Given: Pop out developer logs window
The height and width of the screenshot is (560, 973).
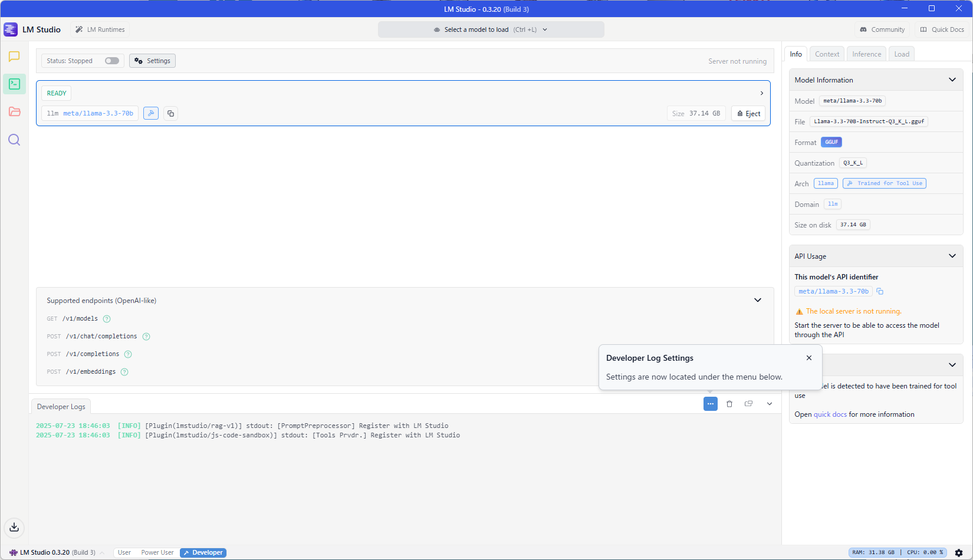Looking at the screenshot, I should pos(749,404).
